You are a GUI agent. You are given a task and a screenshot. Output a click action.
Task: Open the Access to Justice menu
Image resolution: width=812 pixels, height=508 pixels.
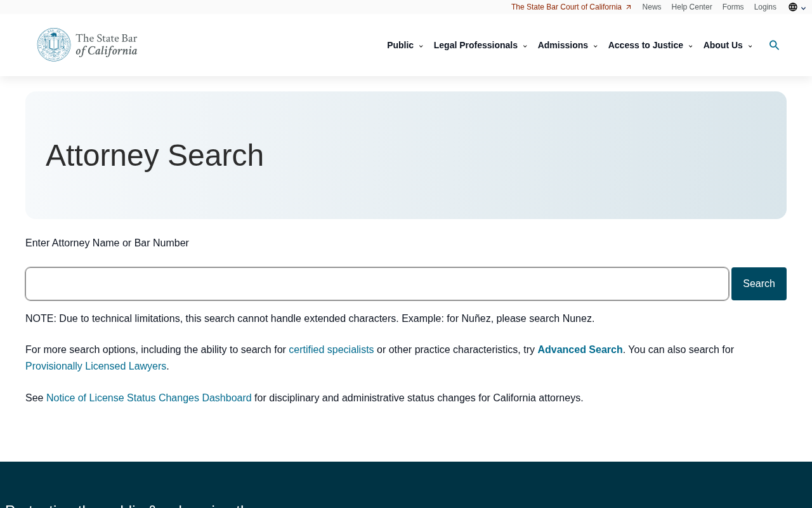click(x=650, y=45)
